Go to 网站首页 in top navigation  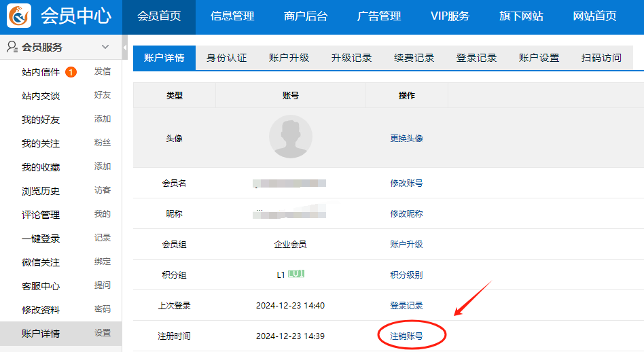point(595,16)
